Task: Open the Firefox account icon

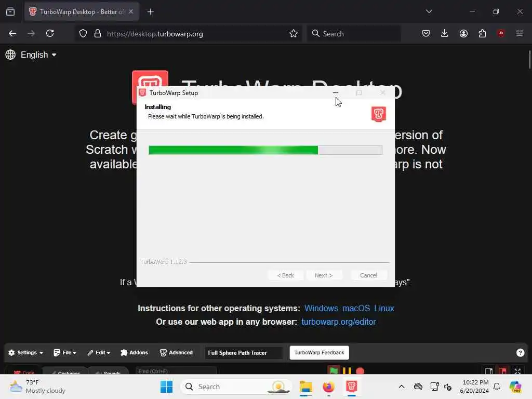Action: [x=463, y=33]
